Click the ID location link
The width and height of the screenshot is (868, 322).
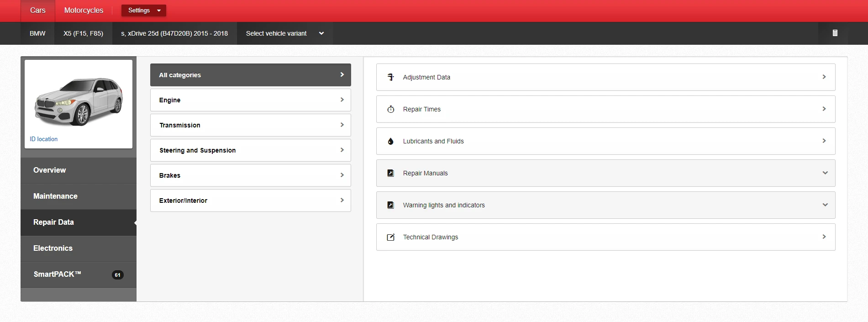(44, 139)
